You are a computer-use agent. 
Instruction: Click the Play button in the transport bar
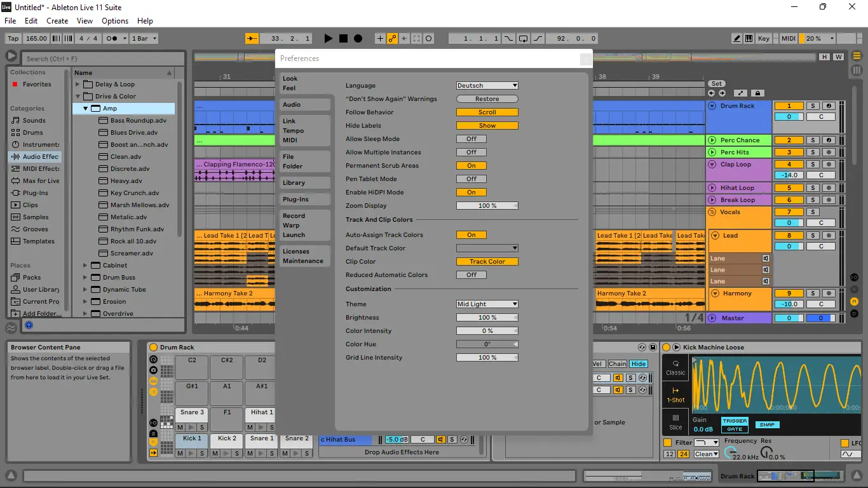(x=328, y=39)
